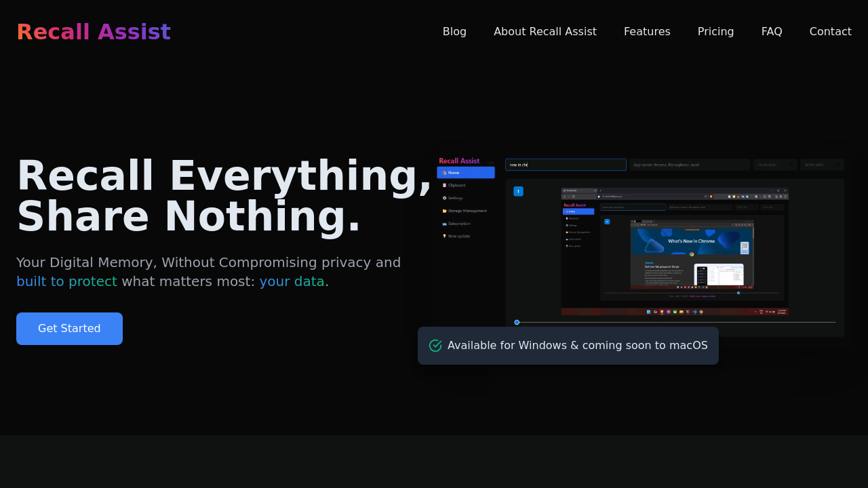Screen dimensions: 868x488
Task: Click the blue number 1 badge
Action: [x=518, y=191]
